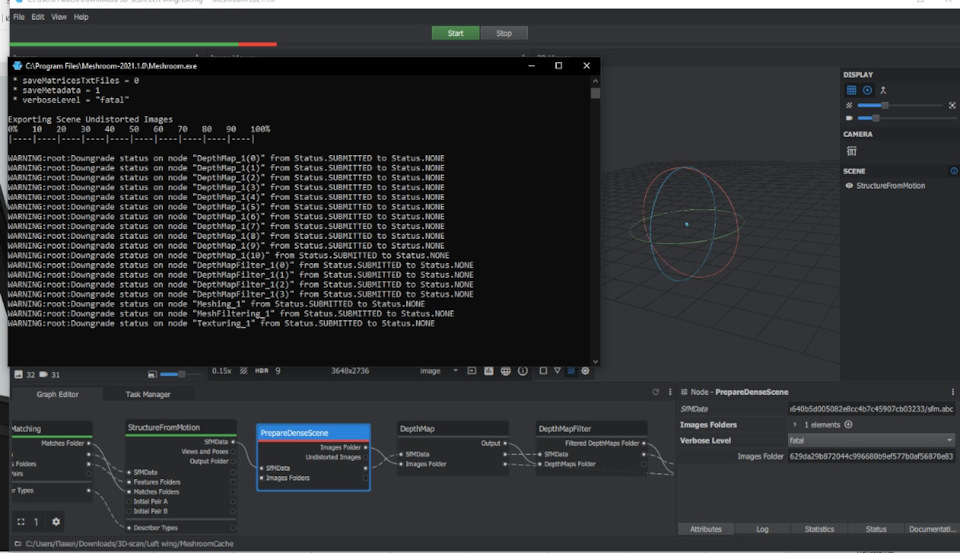The width and height of the screenshot is (960, 553).
Task: Toggle the gizmo display icon in the Display panel
Action: pos(867,90)
